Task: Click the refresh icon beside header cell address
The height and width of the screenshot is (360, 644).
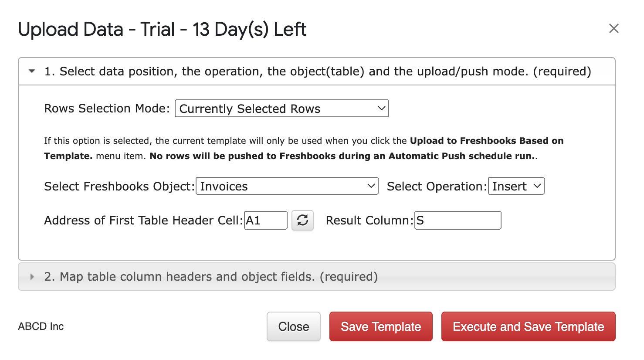Action: [302, 220]
